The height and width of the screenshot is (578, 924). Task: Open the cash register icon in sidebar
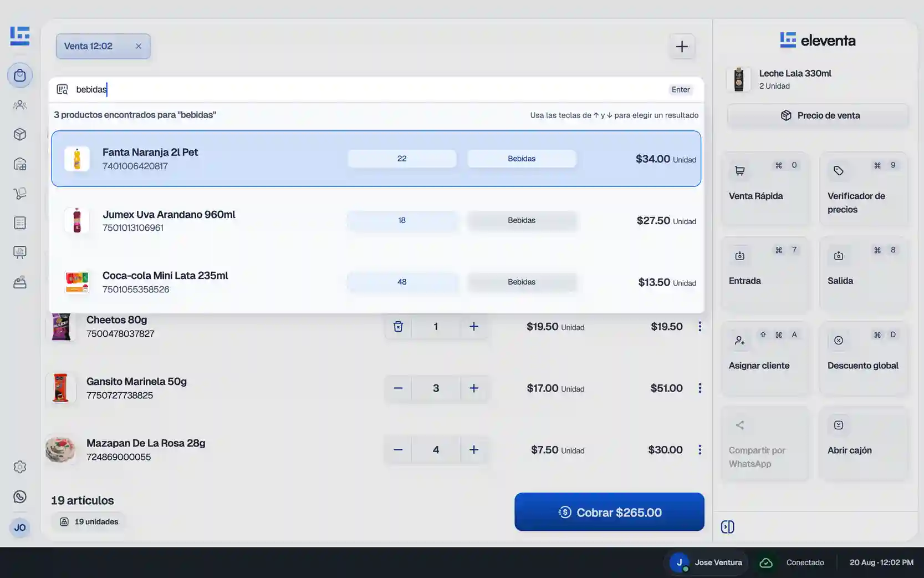(x=20, y=282)
